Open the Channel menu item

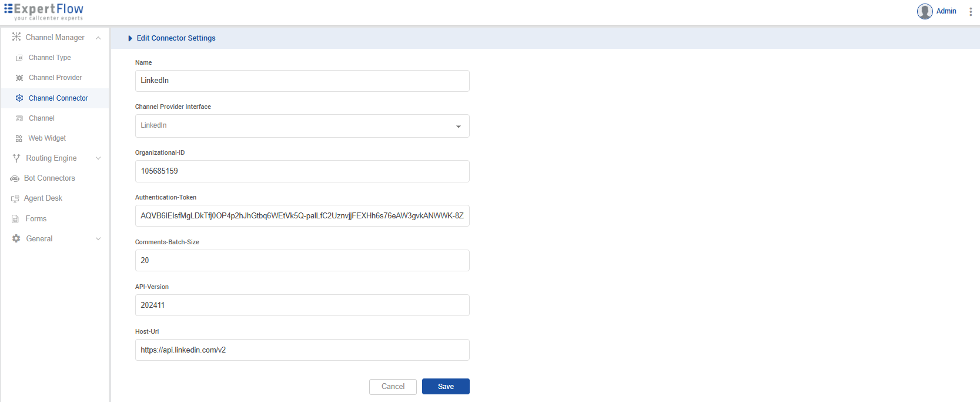point(41,118)
